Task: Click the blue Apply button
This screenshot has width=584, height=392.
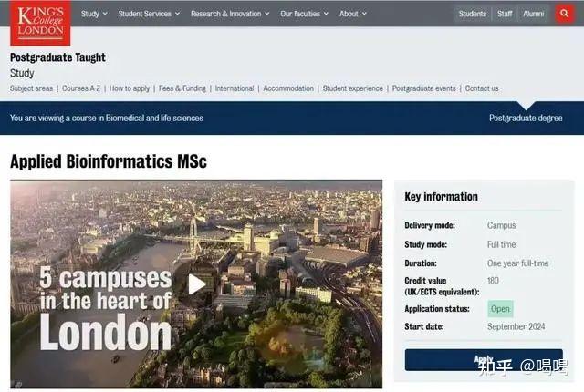Action: click(484, 360)
